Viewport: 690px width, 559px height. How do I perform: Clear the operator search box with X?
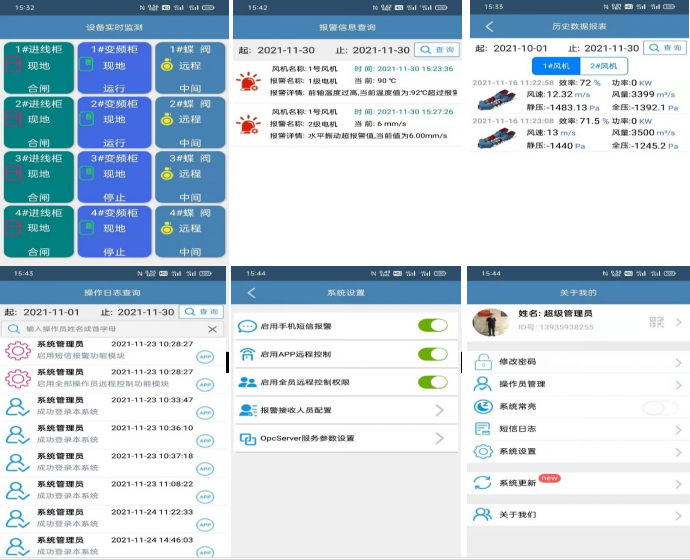212,329
